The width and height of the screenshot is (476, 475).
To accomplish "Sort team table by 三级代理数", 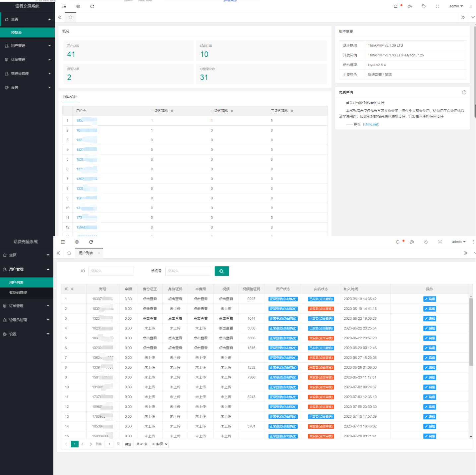I will (x=292, y=111).
